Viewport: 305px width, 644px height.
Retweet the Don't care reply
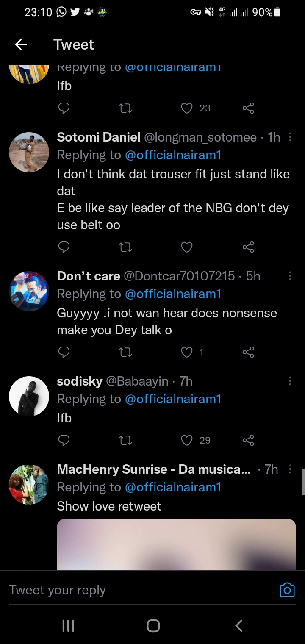coord(125,352)
